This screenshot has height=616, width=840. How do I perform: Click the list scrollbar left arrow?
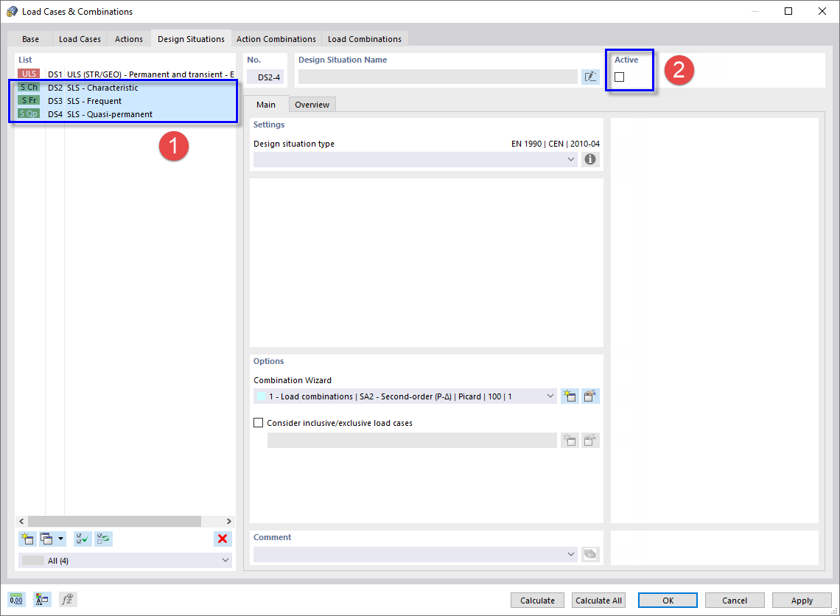21,521
